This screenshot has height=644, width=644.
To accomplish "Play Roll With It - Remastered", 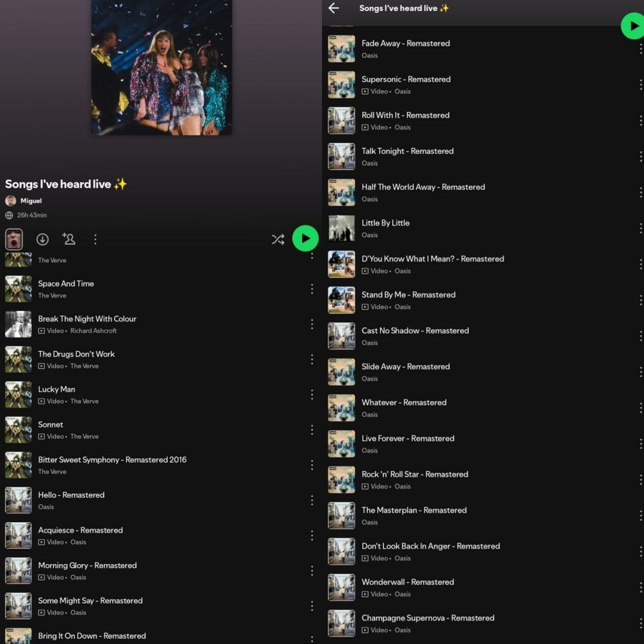I will tap(483, 121).
